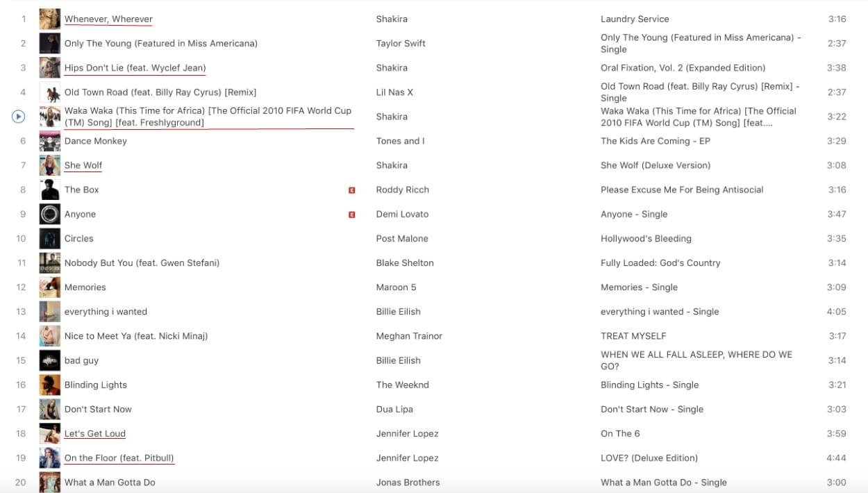Screen dimensions: 868x493
Task: Open the On the Floor song link
Action: 119,458
